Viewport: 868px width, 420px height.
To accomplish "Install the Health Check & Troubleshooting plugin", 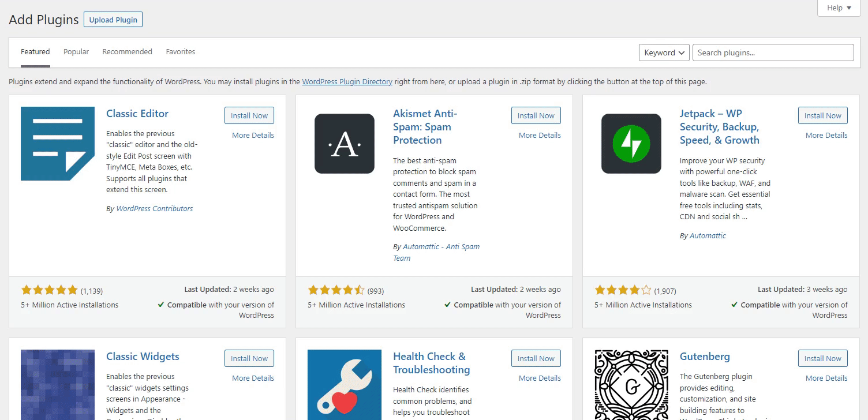I will tap(536, 358).
